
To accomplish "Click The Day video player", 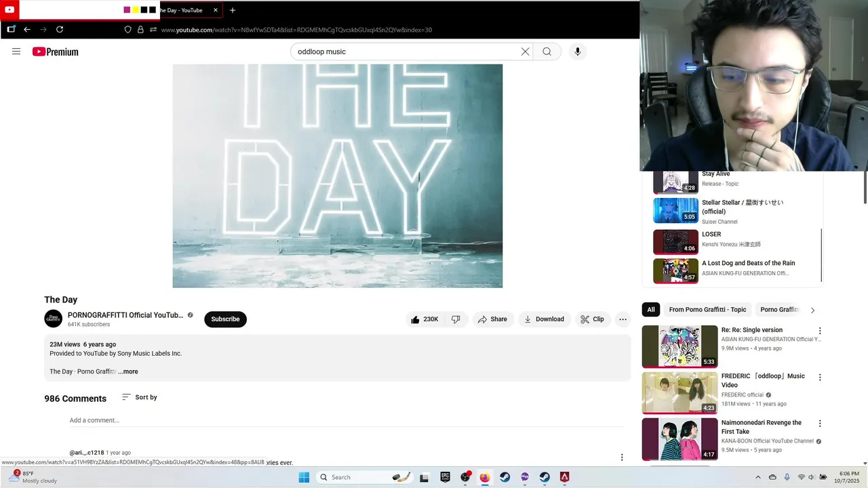I will pyautogui.click(x=338, y=176).
